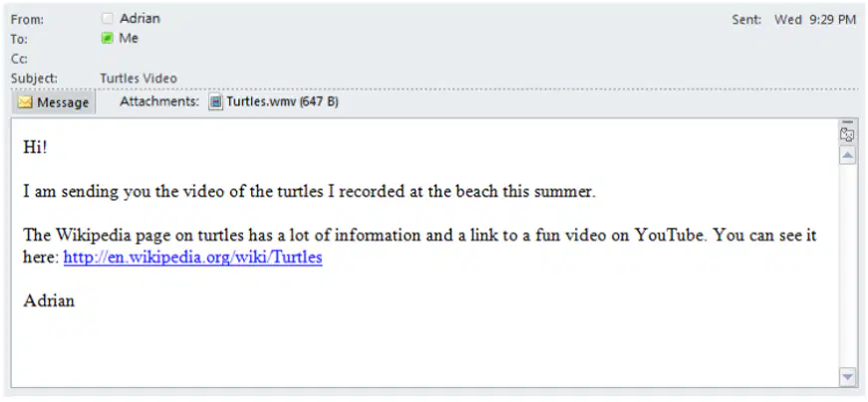Click the split bar above the scrollbar
Image resolution: width=868 pixels, height=402 pixels.
pos(847,122)
